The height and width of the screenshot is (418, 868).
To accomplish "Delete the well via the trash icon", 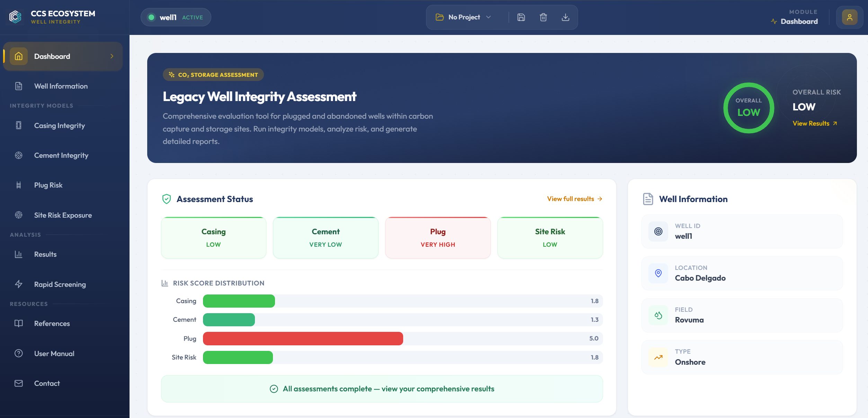I will pos(543,17).
